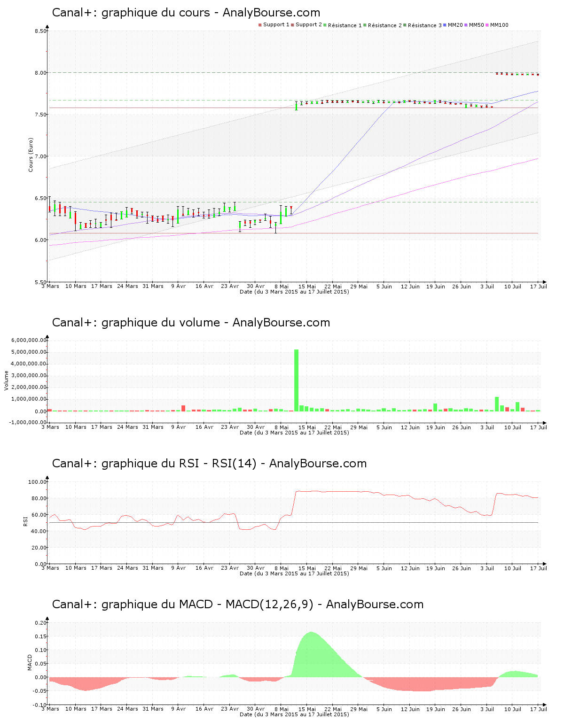This screenshot has width=564, height=728.
Task: Click the 'RSI' y-axis label
Action: point(25,520)
